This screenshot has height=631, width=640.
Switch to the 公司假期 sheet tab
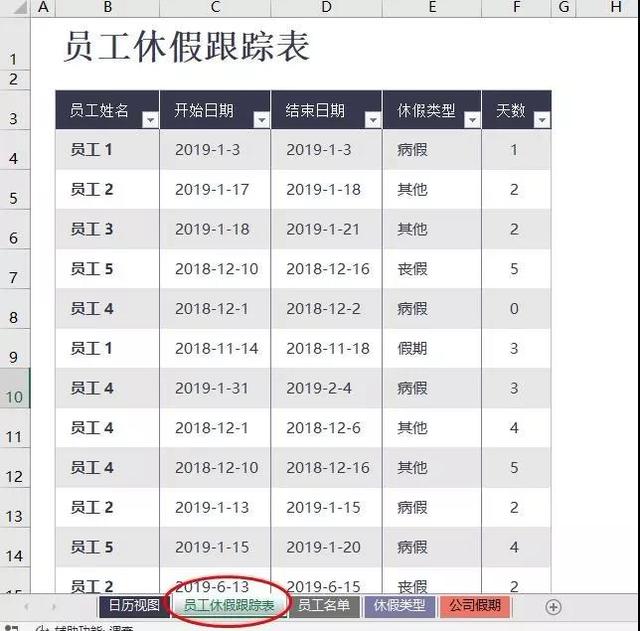point(475,606)
